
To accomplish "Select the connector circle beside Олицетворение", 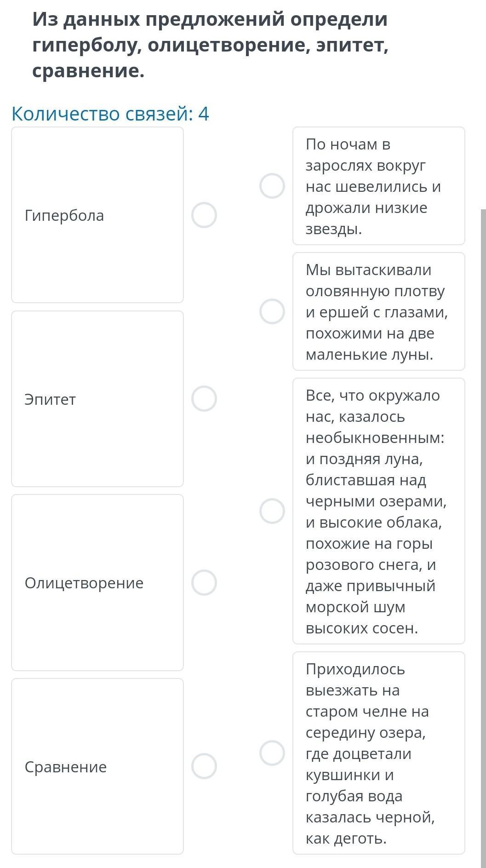I will tap(204, 582).
